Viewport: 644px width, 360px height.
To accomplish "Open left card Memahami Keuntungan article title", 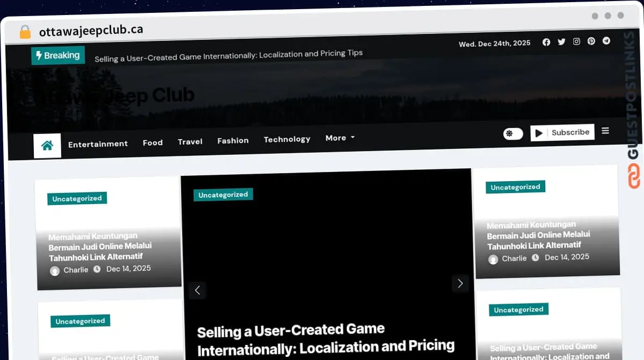I will click(100, 246).
